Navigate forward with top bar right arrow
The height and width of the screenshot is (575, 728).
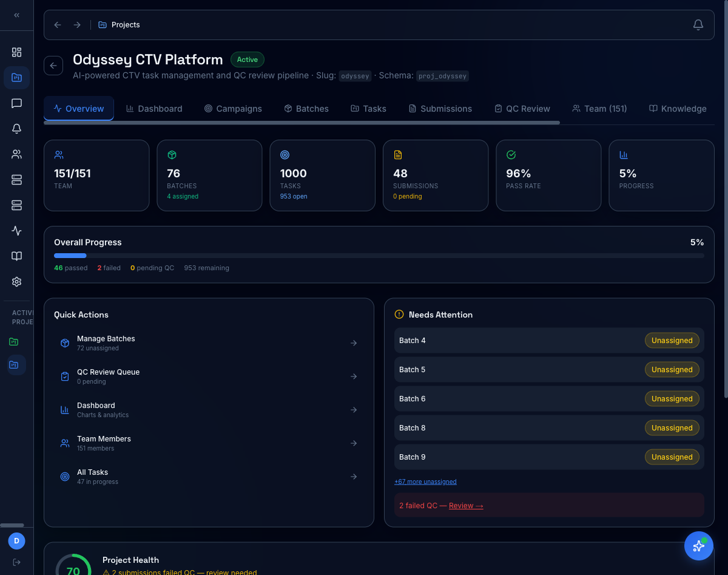[x=77, y=25]
